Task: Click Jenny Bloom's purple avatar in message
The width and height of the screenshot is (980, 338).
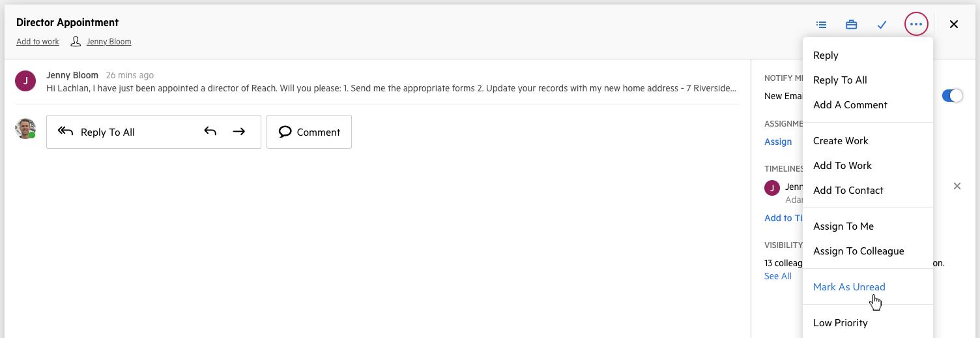Action: [x=25, y=81]
